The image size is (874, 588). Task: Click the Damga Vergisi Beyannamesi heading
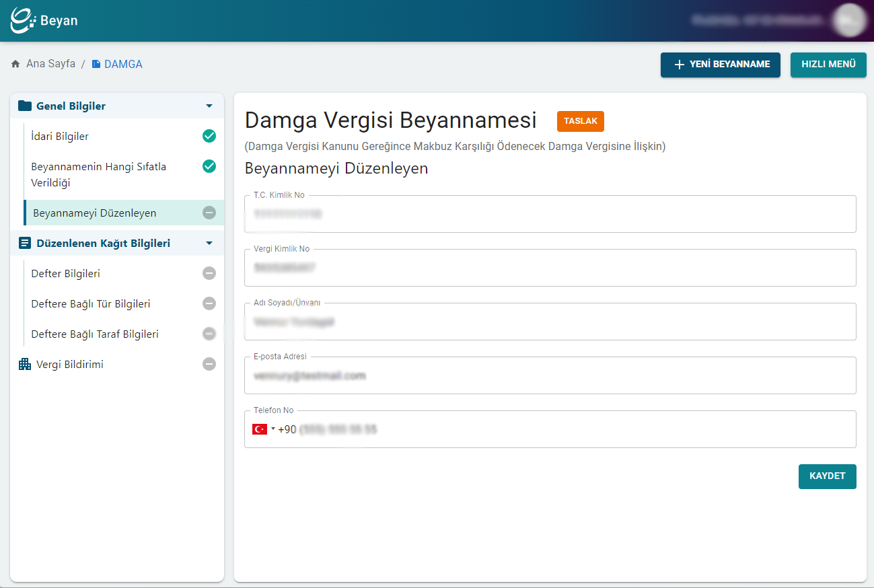pyautogui.click(x=391, y=120)
